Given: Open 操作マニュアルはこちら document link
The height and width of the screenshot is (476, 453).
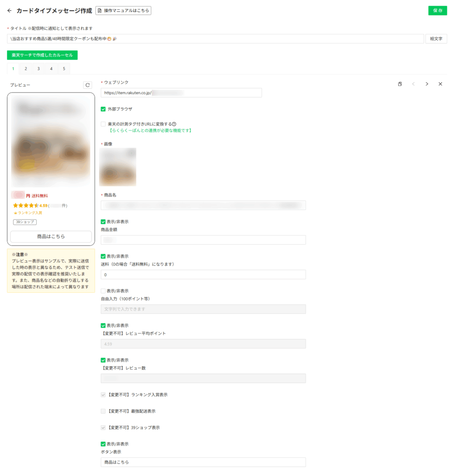Looking at the screenshot, I should click(x=123, y=10).
